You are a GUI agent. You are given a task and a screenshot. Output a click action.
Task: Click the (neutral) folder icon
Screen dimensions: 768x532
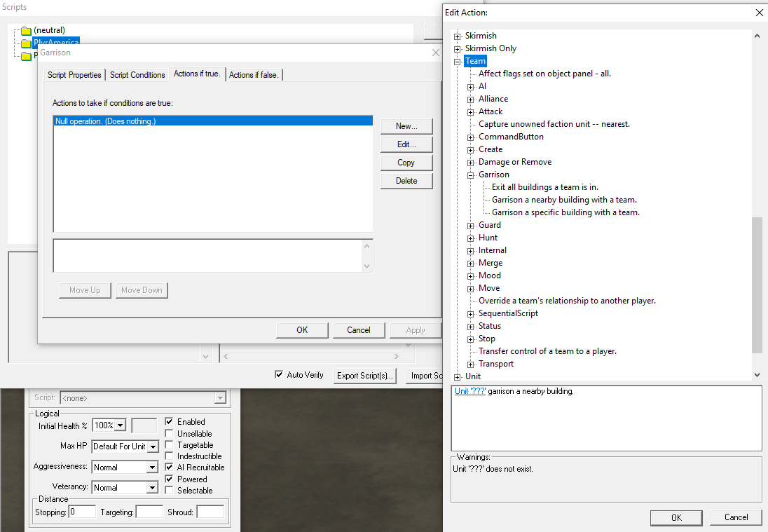[26, 31]
